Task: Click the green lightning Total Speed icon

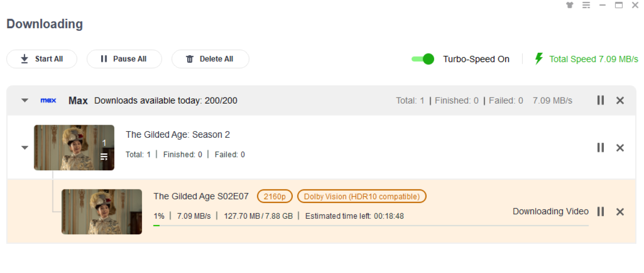Action: click(539, 59)
